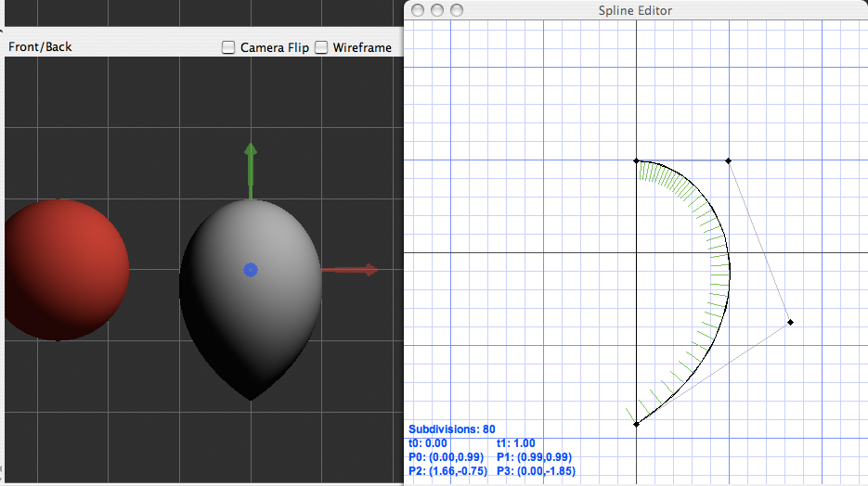Screen dimensions: 868x486
Task: Click the t0: 0.00 value
Action: coord(428,443)
